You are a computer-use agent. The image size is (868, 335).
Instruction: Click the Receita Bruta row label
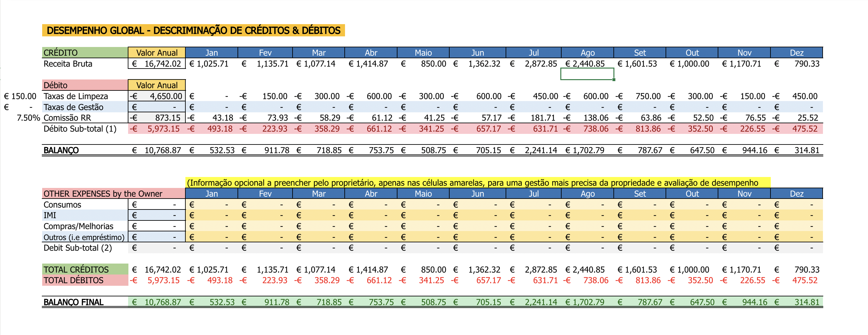coord(68,64)
